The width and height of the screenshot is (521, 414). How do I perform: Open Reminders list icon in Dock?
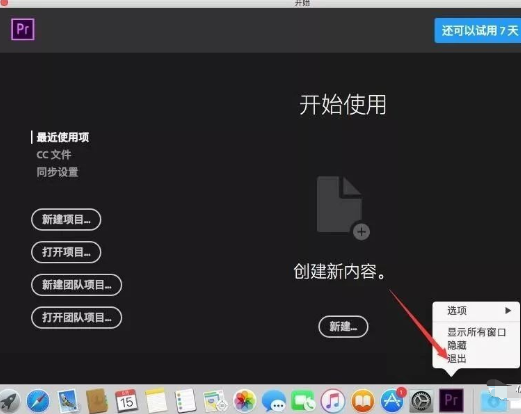pos(185,401)
